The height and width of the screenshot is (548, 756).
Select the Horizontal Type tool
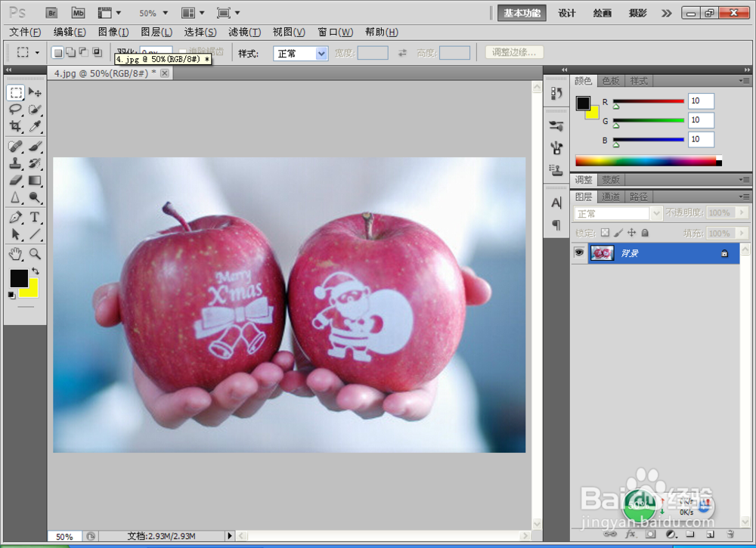click(35, 217)
